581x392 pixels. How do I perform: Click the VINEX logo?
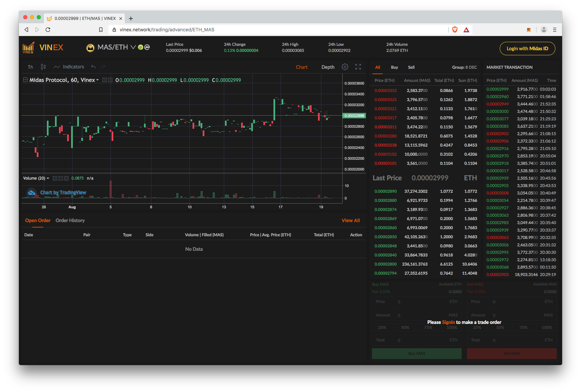42,48
